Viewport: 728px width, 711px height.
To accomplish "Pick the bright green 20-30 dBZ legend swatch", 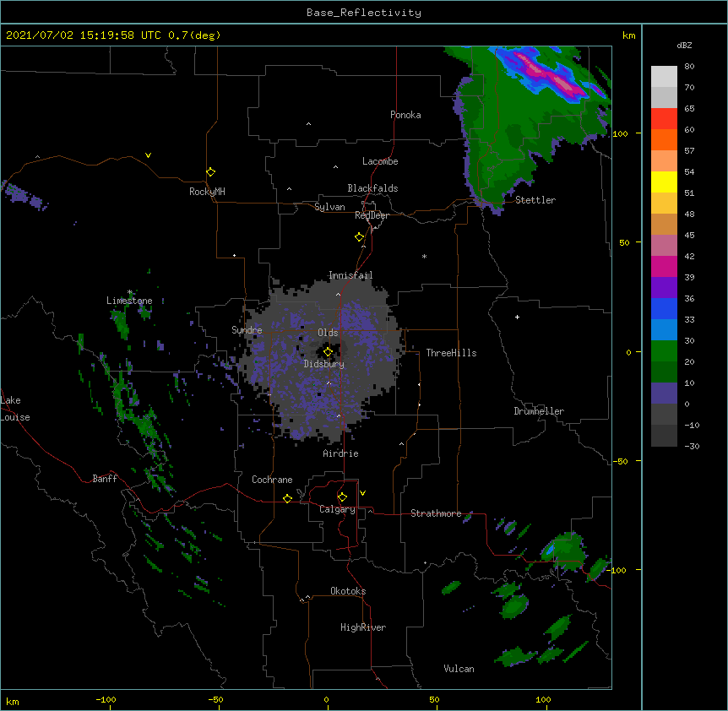I will [664, 351].
